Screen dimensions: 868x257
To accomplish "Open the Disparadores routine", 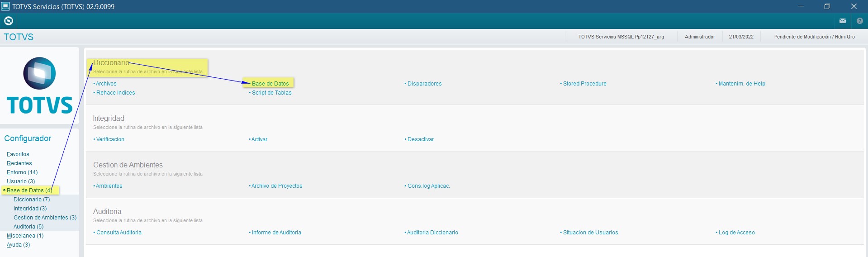I will click(x=424, y=84).
